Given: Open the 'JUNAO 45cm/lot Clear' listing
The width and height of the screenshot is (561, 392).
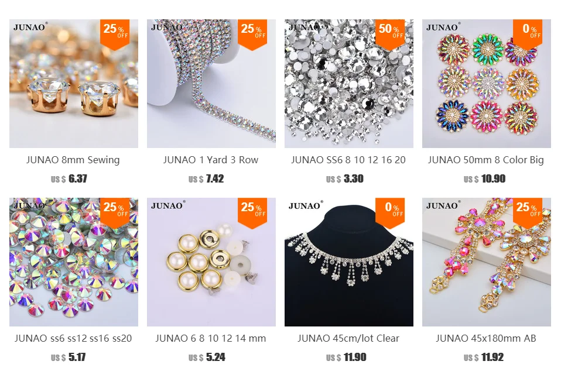Looking at the screenshot, I should tap(348, 338).
